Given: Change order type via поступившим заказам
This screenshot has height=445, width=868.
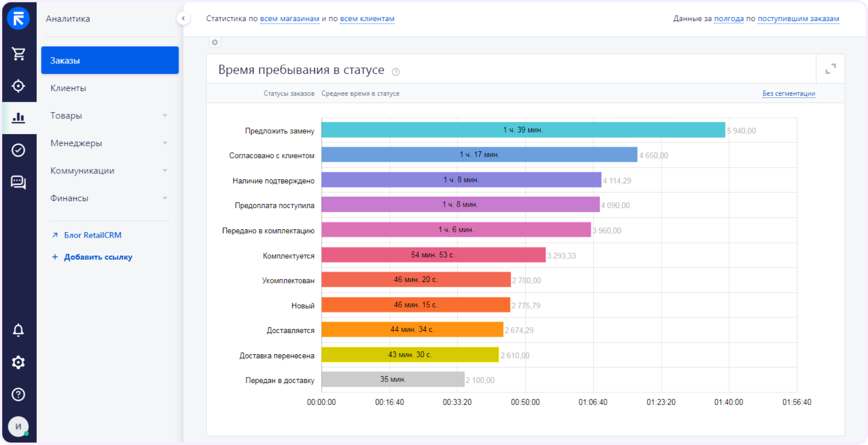Looking at the screenshot, I should click(x=798, y=19).
